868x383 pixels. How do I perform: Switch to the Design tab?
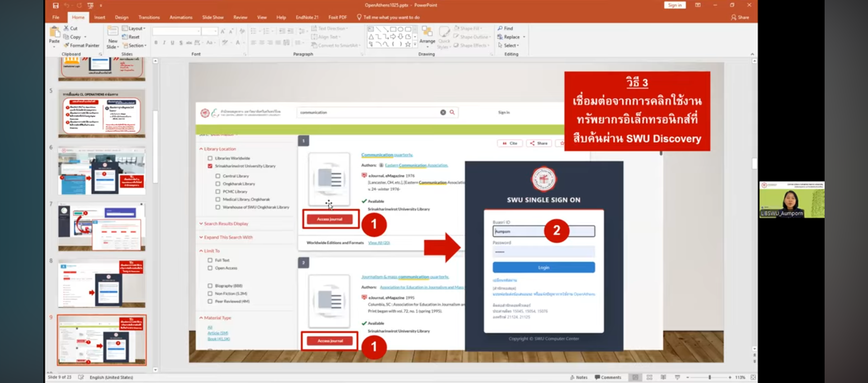(122, 17)
